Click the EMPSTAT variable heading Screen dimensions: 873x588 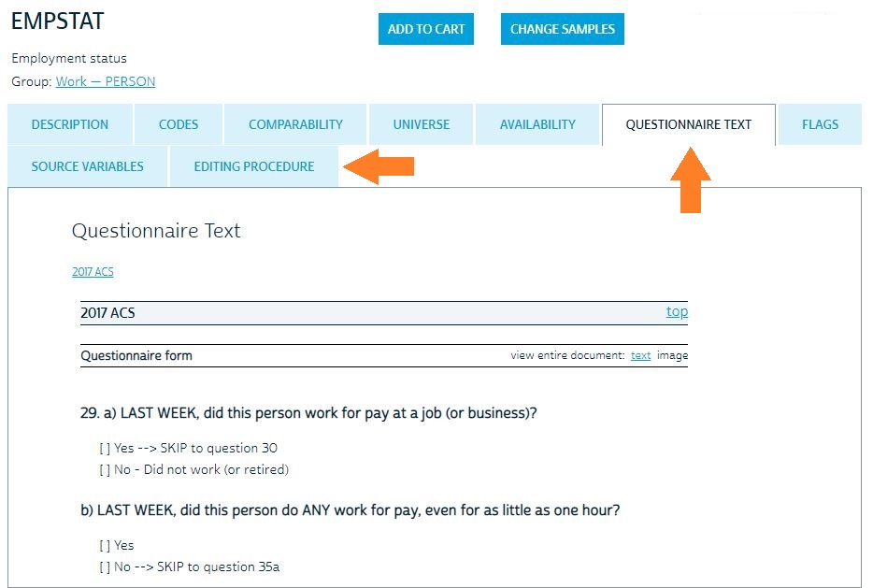57,22
